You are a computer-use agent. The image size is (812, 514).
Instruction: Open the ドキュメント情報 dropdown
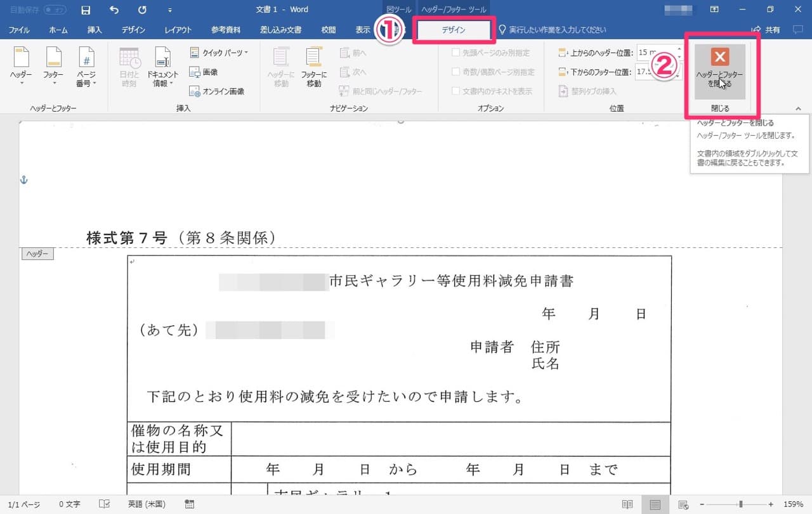(x=162, y=67)
